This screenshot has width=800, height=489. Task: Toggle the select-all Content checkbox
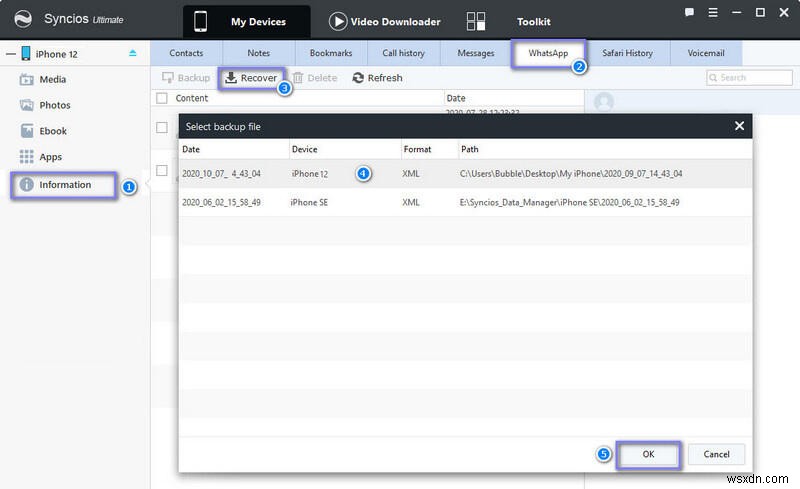tap(162, 98)
